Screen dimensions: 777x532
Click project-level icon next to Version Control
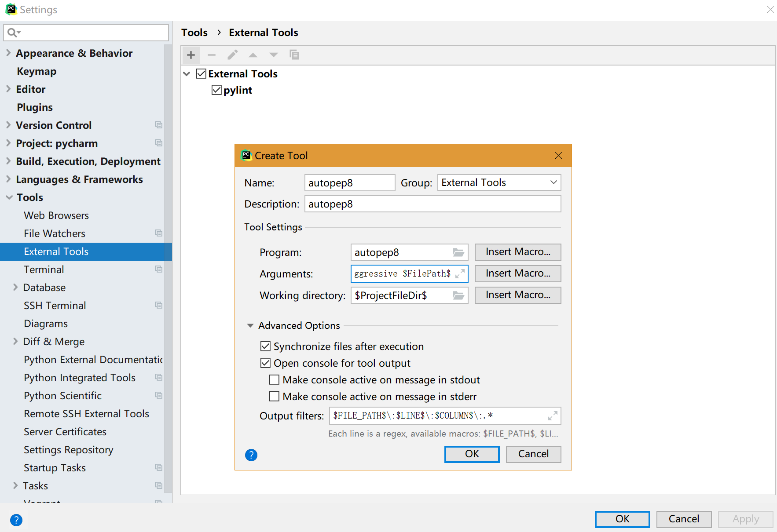coord(159,125)
